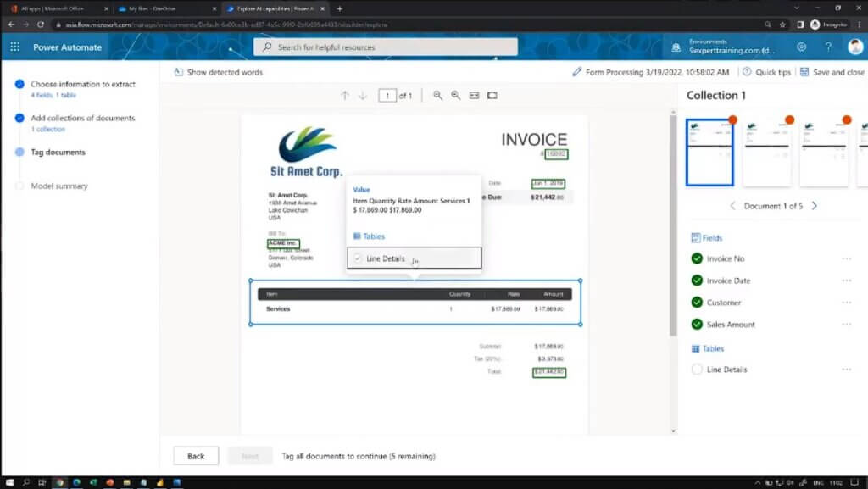Viewport: 868px width, 489px height.
Task: Open Quick tips
Action: pyautogui.click(x=766, y=72)
